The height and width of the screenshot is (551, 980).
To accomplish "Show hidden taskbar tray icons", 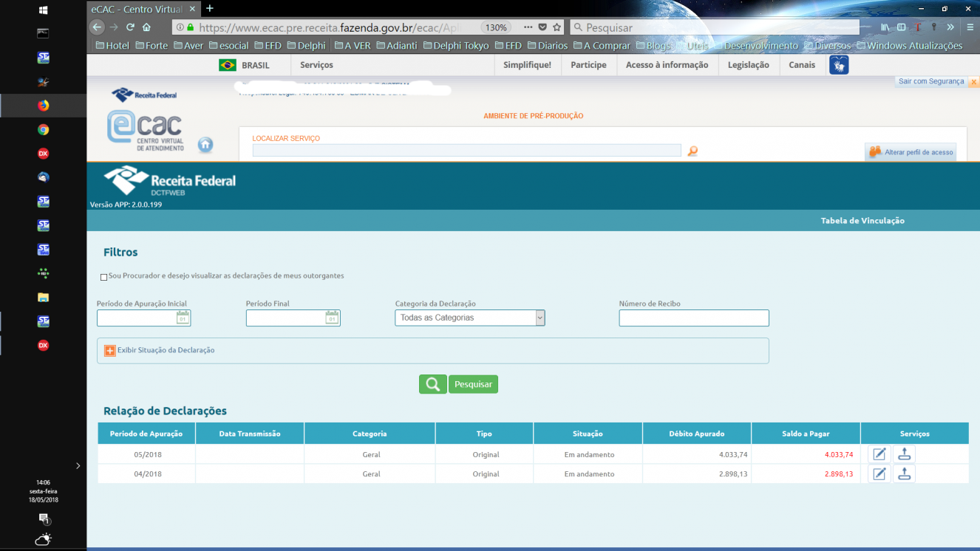I will tap(78, 465).
